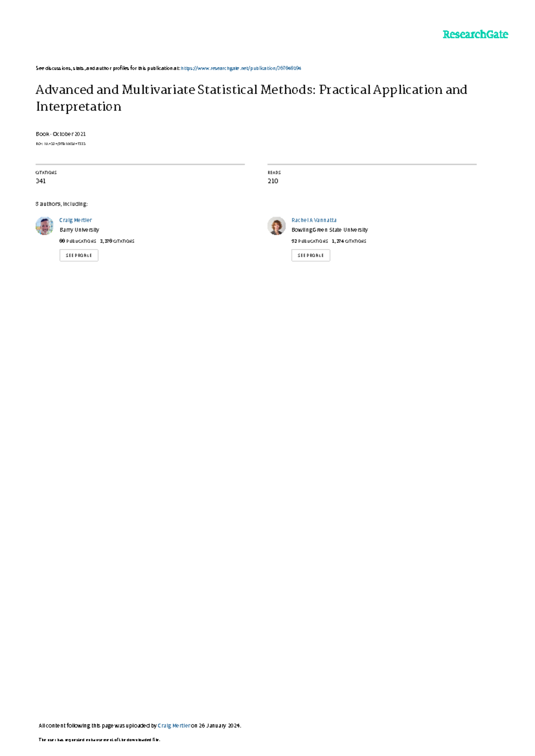Image resolution: width=535 pixels, height=756 pixels.
Task: Click the enhancement notice at page bottom
Action: tap(99, 740)
